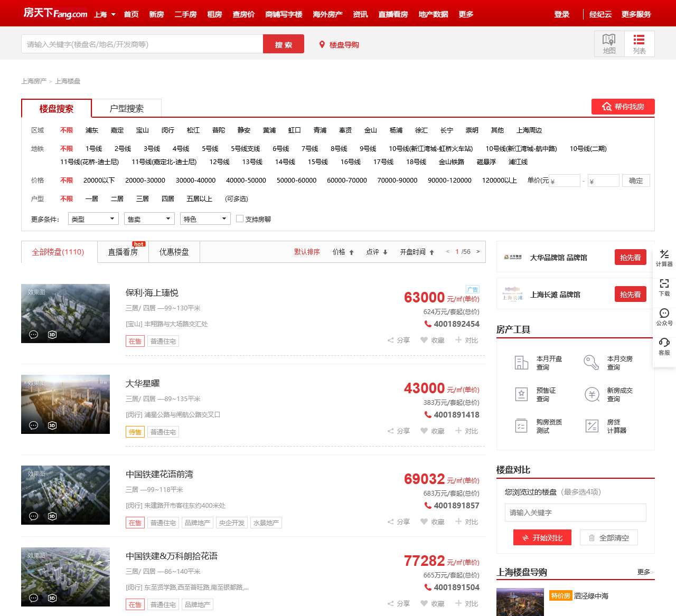Screen dimensions: 676x616
Task: Select 一居 room type filter
Action: pos(92,199)
